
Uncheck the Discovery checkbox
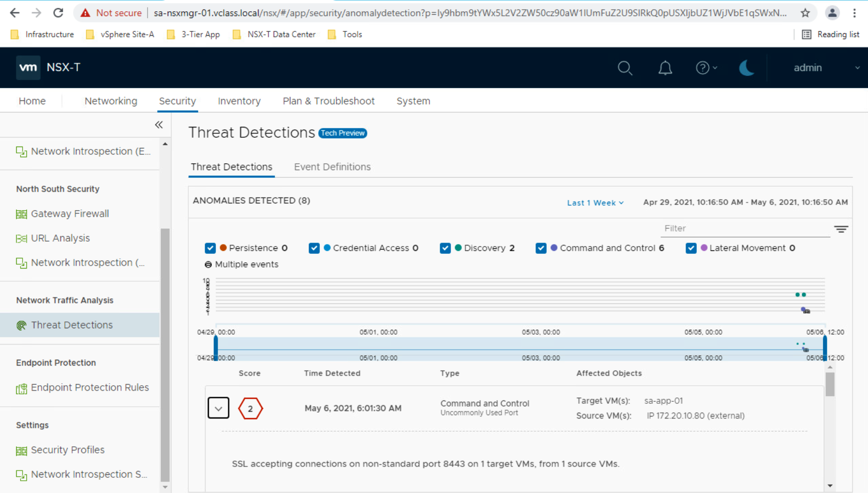[x=445, y=248]
